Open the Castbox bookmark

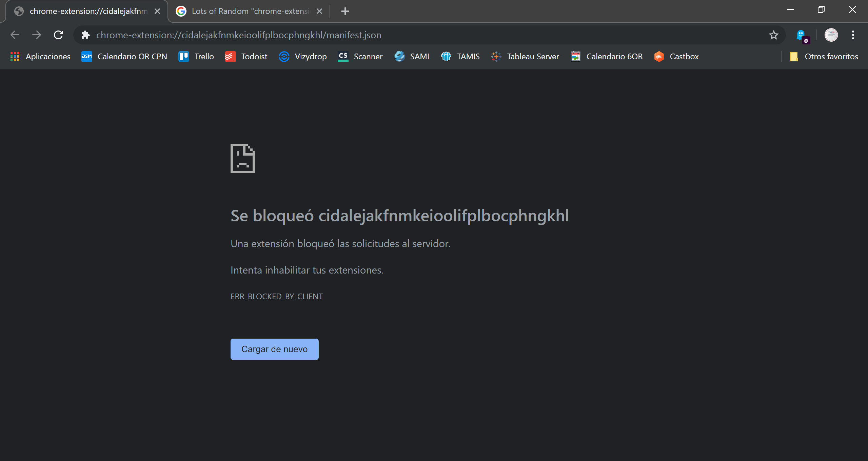pos(677,57)
